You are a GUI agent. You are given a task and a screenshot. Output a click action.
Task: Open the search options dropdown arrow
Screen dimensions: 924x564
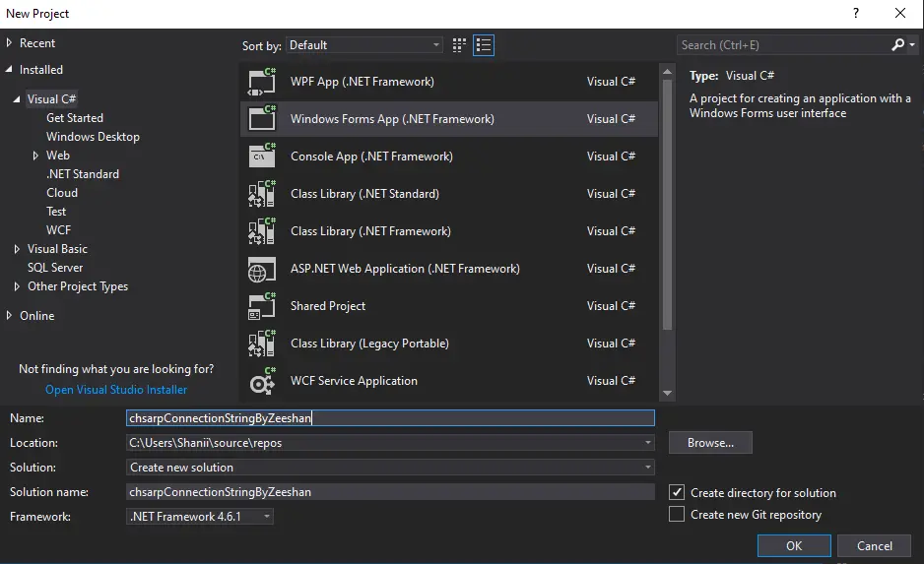point(912,44)
